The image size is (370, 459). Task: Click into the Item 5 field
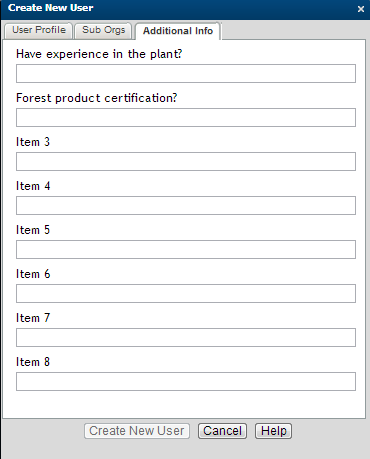tap(186, 249)
